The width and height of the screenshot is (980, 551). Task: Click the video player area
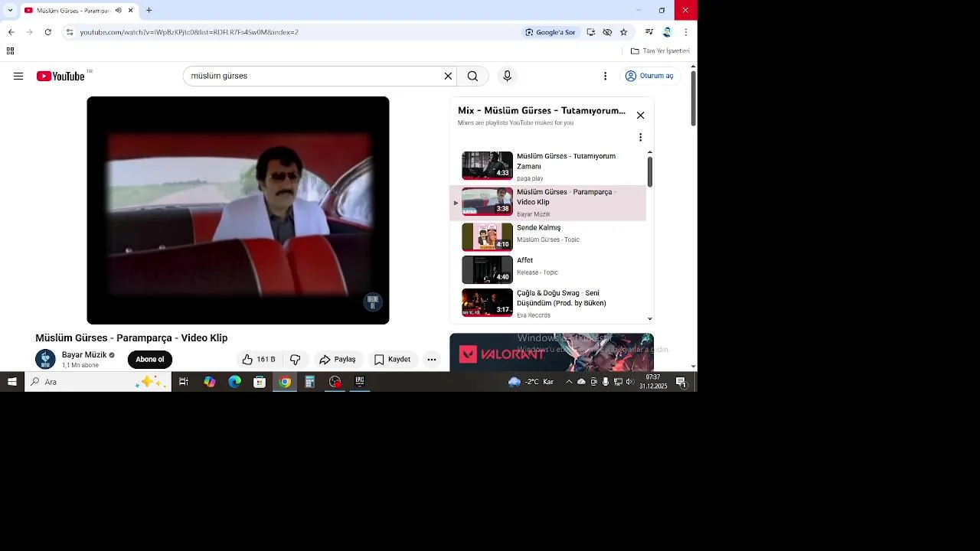238,210
